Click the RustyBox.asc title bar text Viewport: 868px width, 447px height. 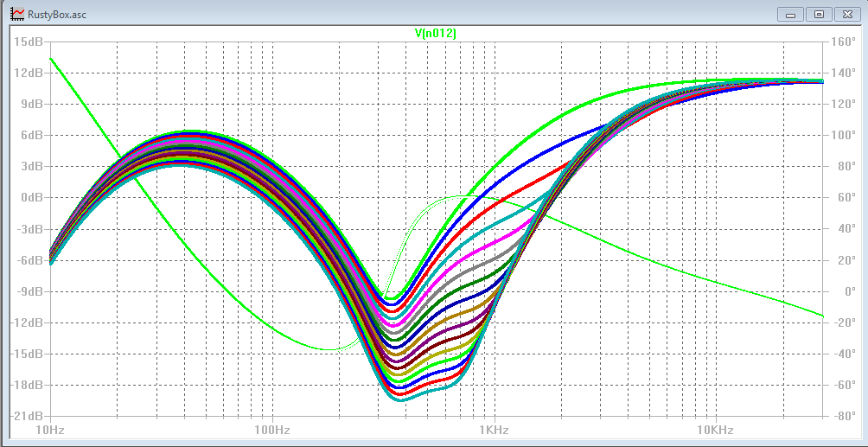57,14
